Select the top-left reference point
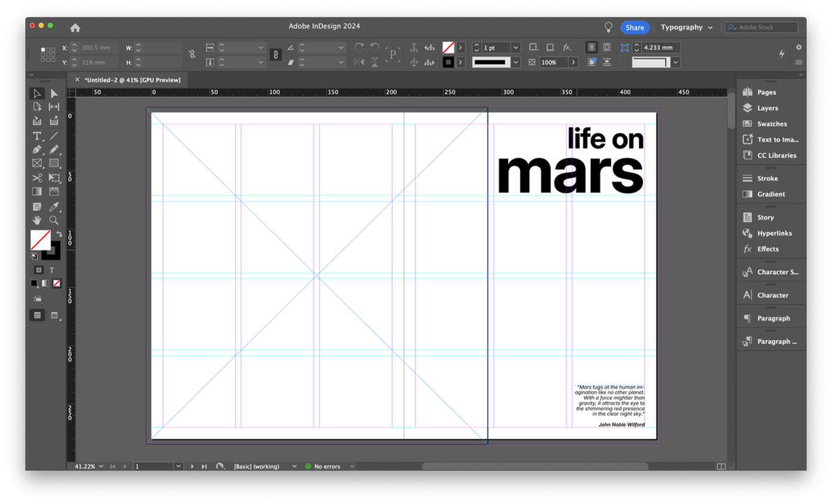This screenshot has height=504, width=832. [x=43, y=50]
